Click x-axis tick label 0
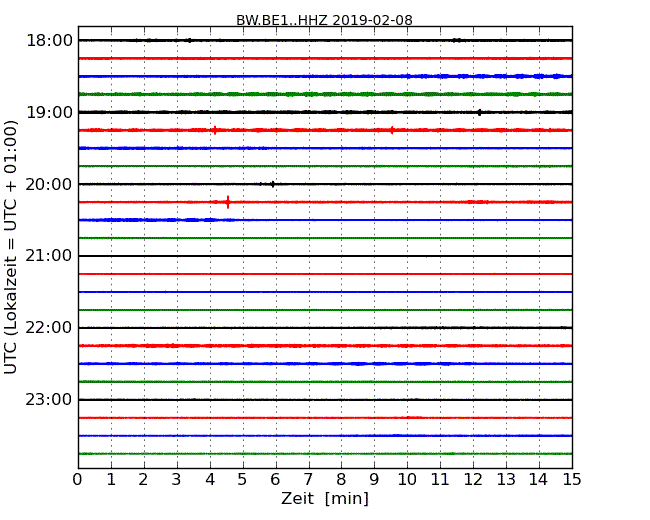 point(78,479)
